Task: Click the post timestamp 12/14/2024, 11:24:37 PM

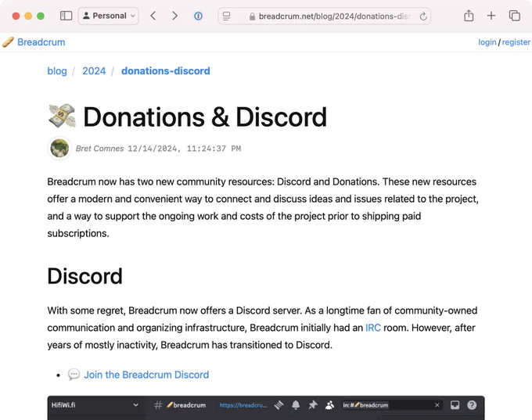Action: [184, 149]
